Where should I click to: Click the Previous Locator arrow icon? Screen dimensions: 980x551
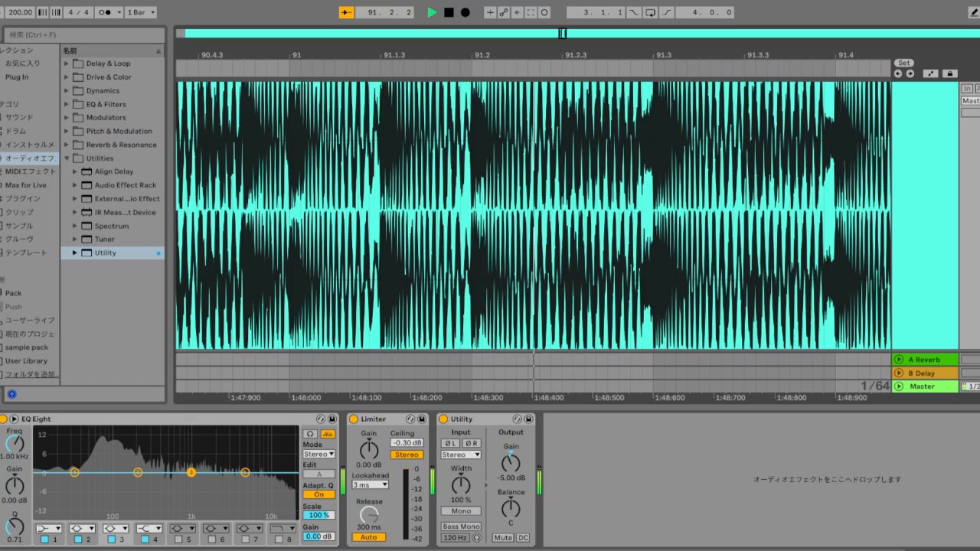point(898,73)
